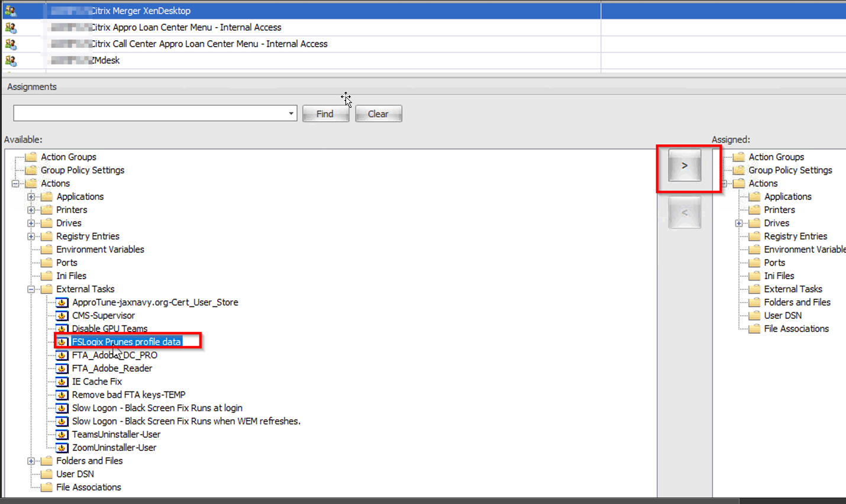The image size is (846, 504).
Task: Click Assigned External Tasks folder icon
Action: coord(754,289)
